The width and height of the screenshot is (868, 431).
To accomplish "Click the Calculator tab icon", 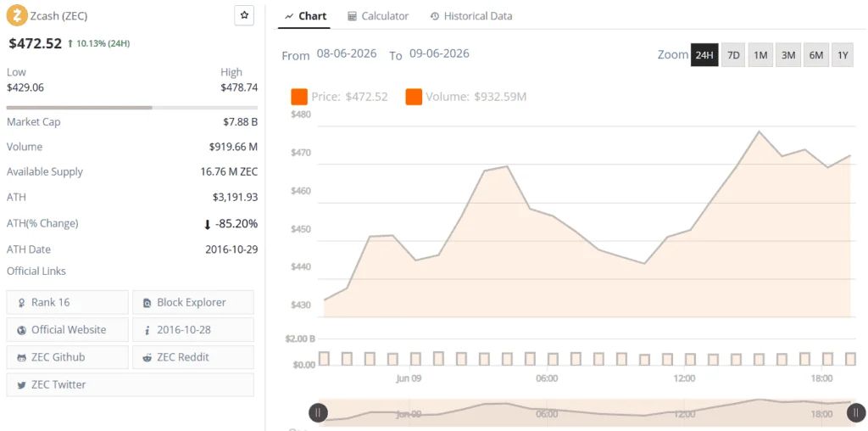I will pos(352,16).
